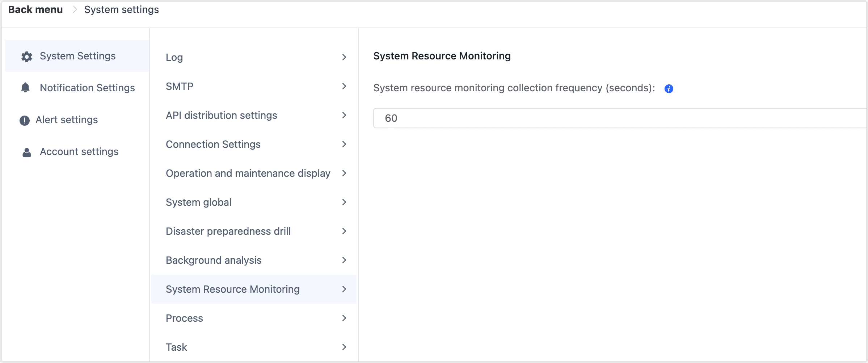Navigate back via Back menu breadcrumb
This screenshot has height=363, width=868.
point(35,9)
